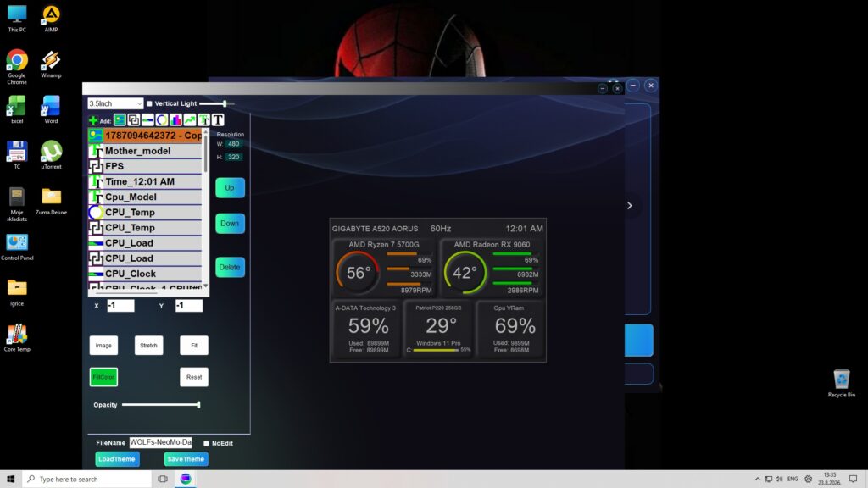Add a overlapping-squares data element
Screen dimensions: 868x488
tap(133, 120)
